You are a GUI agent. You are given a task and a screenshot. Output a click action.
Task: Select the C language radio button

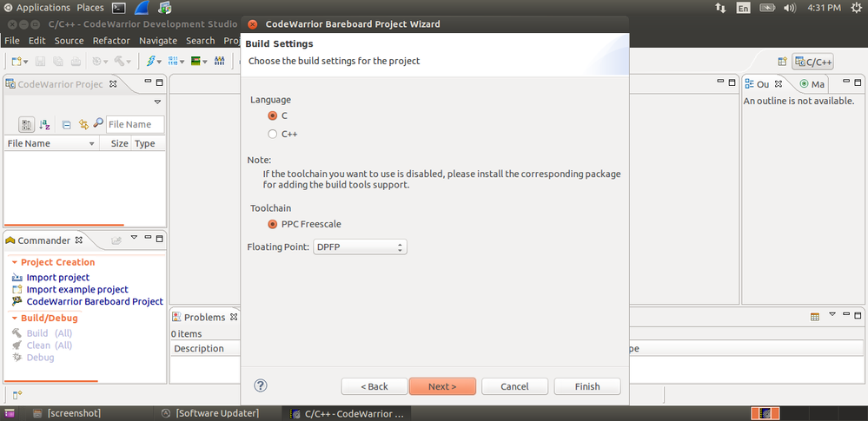[x=272, y=115]
